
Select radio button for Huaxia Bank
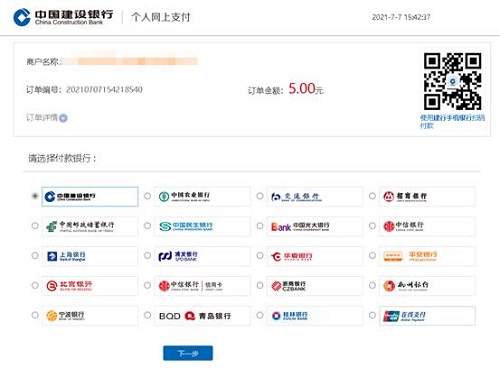(x=260, y=255)
